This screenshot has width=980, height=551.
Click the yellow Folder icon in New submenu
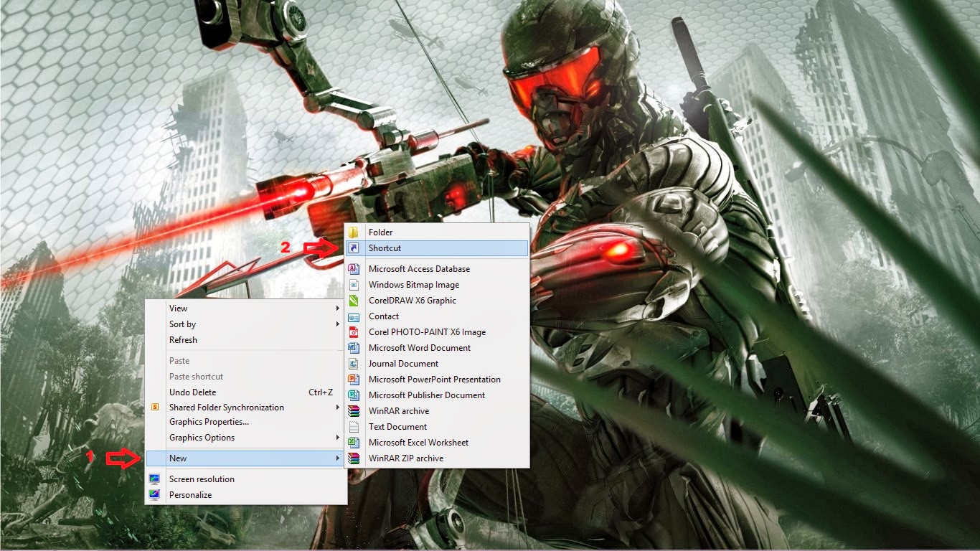point(353,232)
